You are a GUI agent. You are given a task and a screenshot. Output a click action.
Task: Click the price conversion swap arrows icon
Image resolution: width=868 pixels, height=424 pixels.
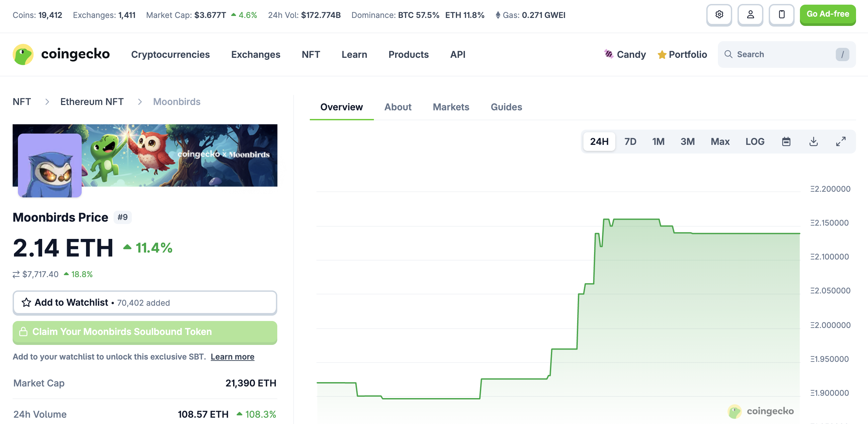coord(16,274)
